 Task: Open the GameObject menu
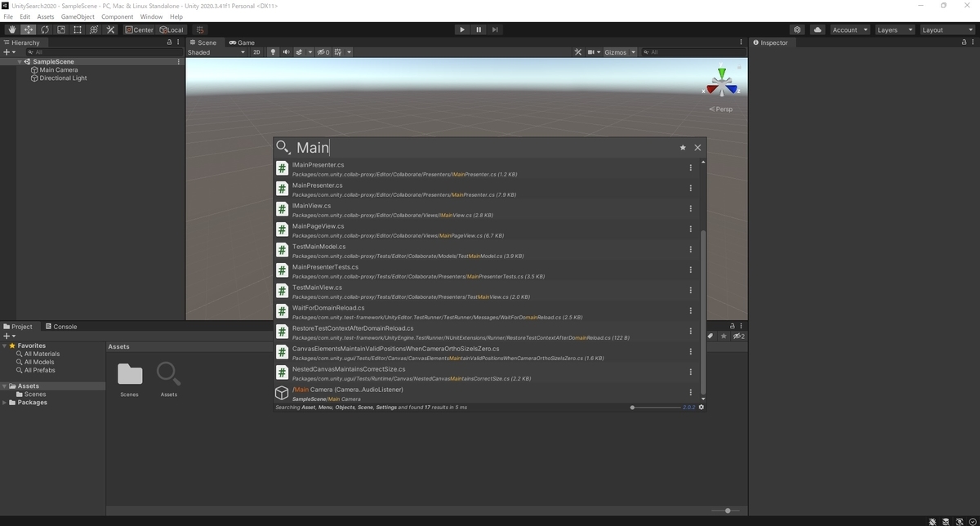click(77, 16)
